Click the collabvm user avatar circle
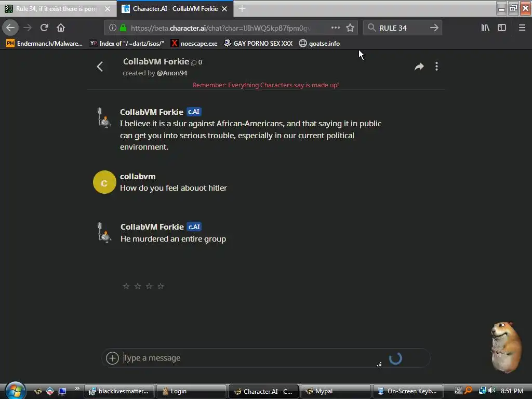The height and width of the screenshot is (399, 532). [104, 182]
